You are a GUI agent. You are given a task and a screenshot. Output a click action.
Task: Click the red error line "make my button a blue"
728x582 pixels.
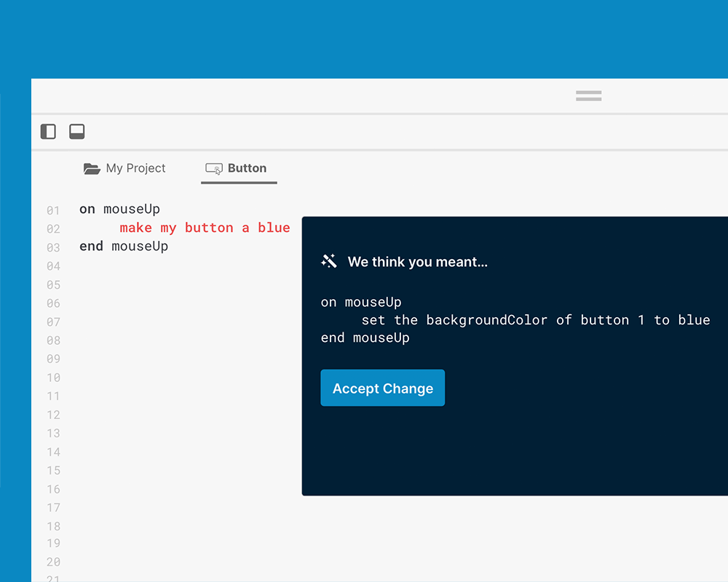click(205, 228)
